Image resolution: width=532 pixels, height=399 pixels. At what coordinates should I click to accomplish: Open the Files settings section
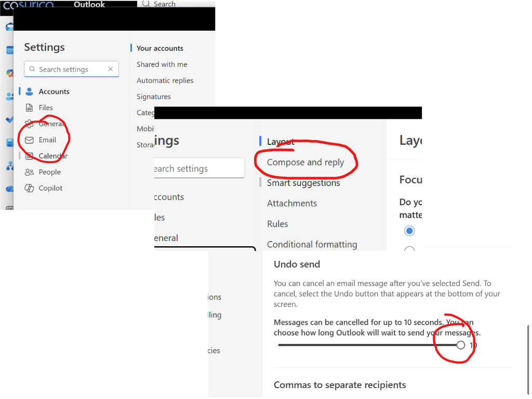point(46,108)
